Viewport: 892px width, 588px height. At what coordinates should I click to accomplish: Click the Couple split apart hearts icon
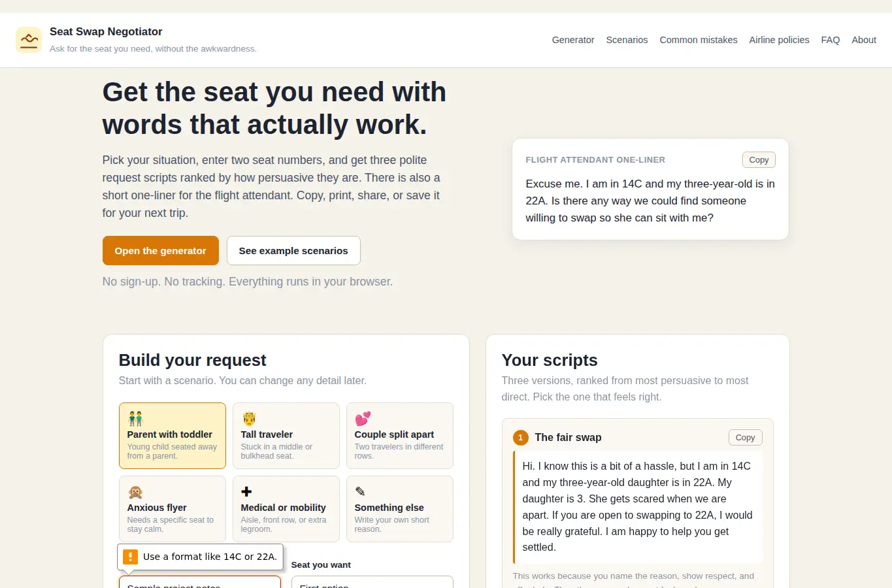coord(363,419)
